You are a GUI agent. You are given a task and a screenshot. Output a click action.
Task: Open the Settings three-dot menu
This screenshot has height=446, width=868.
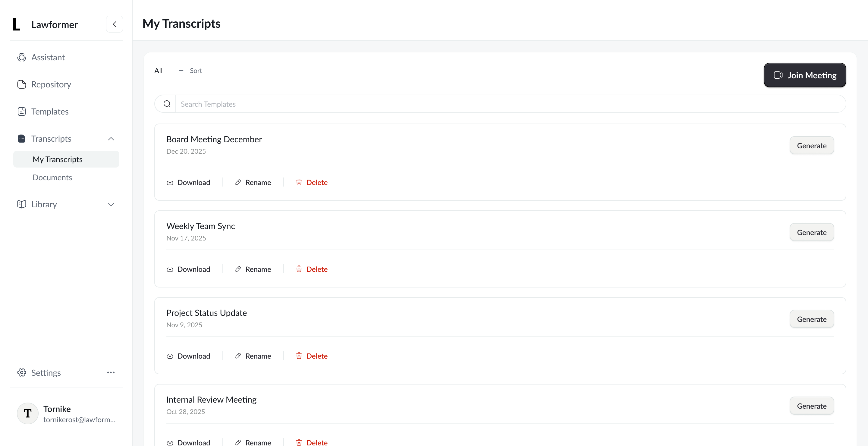pyautogui.click(x=111, y=372)
